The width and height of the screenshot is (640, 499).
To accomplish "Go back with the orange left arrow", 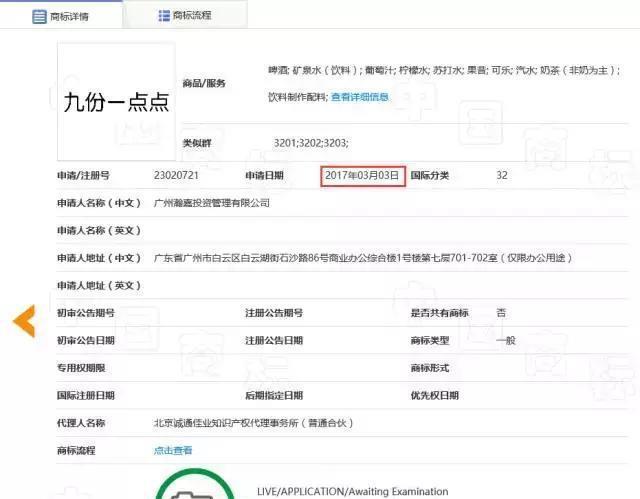I will click(24, 321).
